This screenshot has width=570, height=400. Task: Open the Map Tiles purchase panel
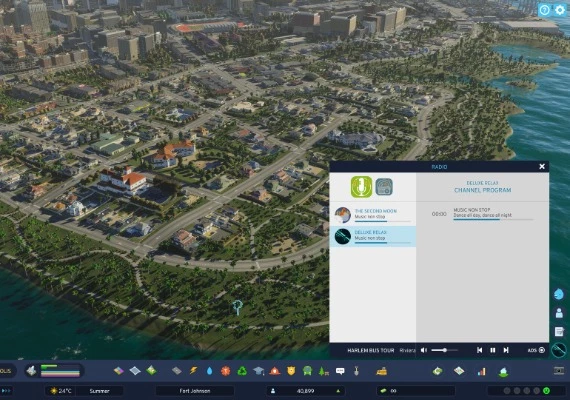pos(459,371)
